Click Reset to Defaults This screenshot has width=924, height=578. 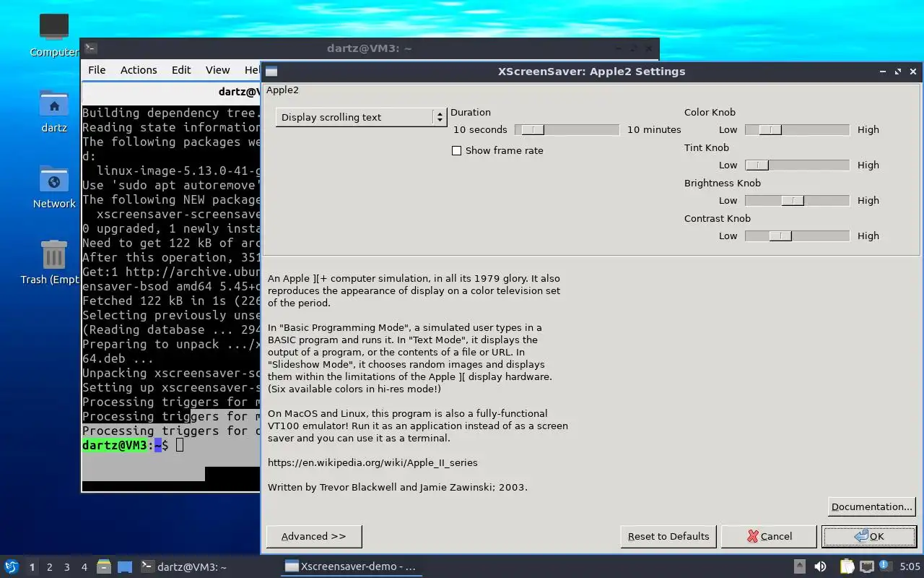(x=668, y=536)
